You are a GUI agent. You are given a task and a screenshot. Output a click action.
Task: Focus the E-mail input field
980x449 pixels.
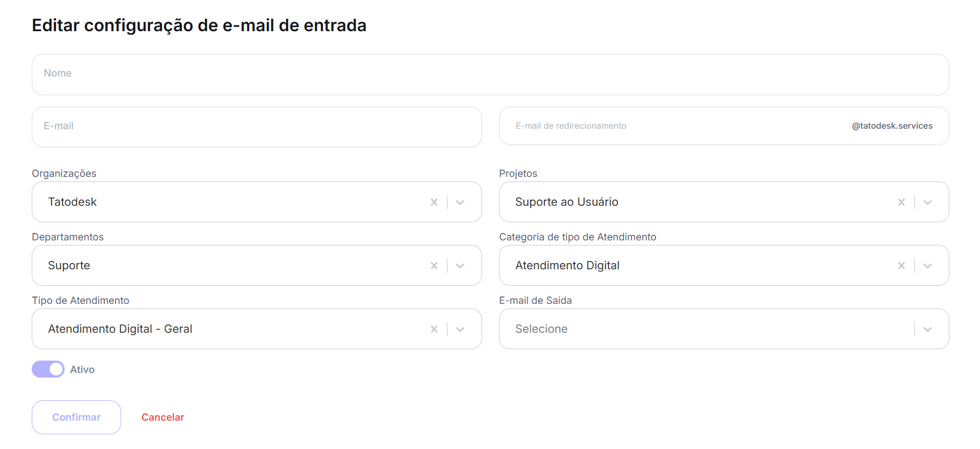257,127
